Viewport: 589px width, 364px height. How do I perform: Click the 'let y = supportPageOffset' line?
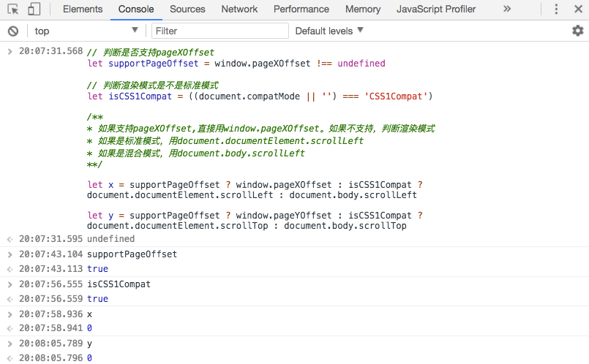point(255,216)
